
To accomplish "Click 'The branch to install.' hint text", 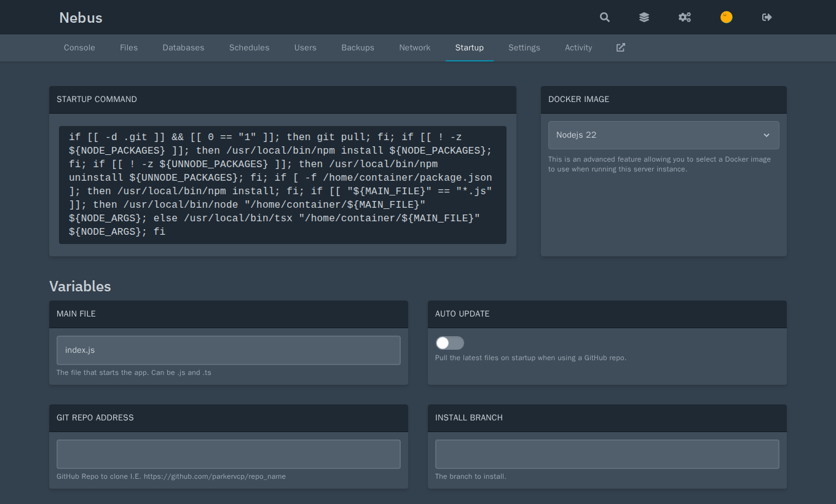I will point(471,476).
